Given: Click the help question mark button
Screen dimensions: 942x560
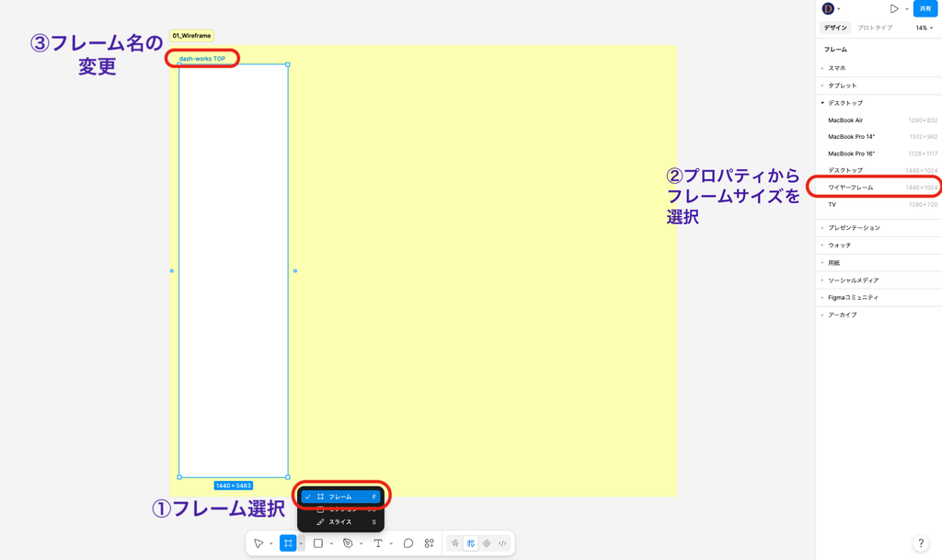Looking at the screenshot, I should [x=920, y=543].
